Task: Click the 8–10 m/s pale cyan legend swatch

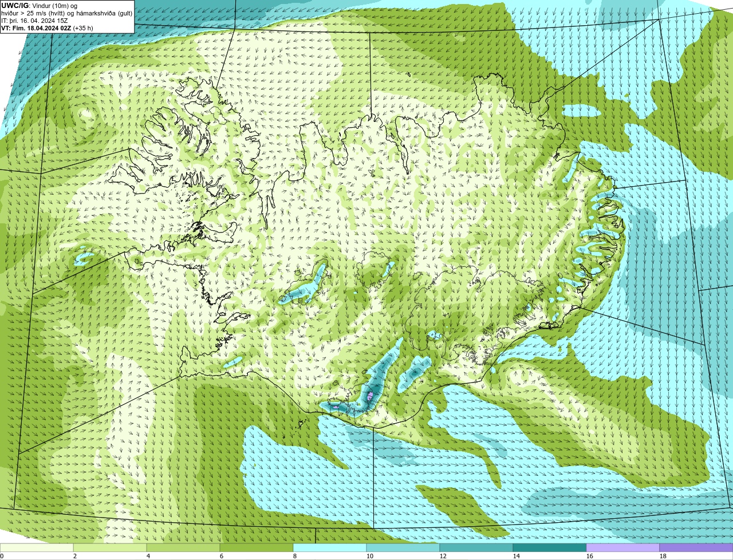Action: click(330, 547)
